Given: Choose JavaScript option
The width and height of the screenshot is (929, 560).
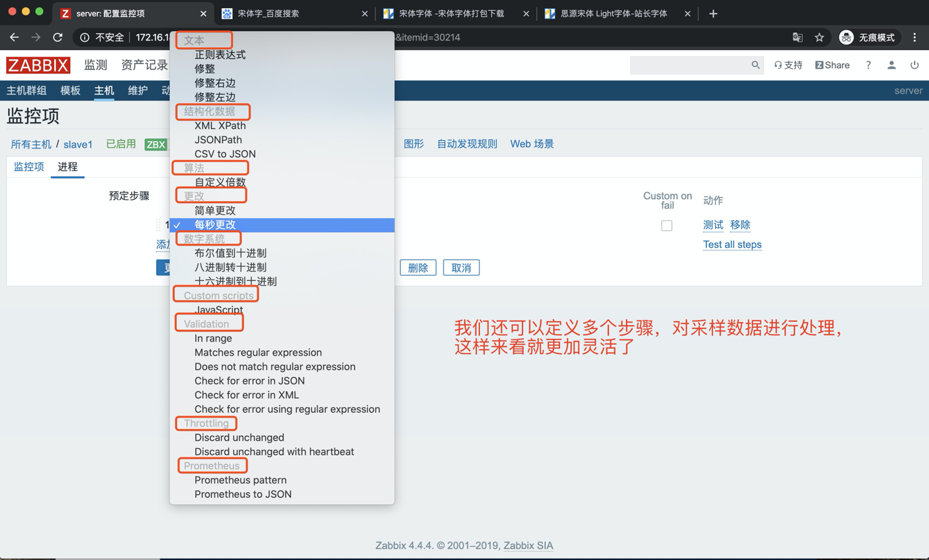Looking at the screenshot, I should click(219, 310).
